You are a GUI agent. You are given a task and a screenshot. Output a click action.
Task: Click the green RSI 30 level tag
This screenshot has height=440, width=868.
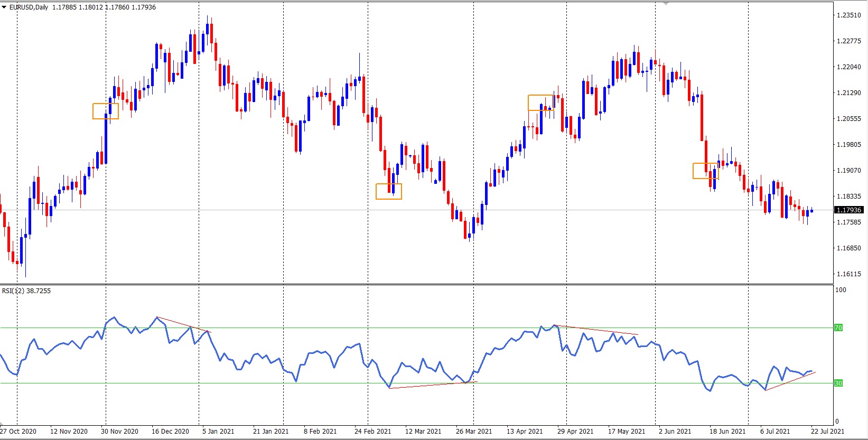click(x=838, y=383)
